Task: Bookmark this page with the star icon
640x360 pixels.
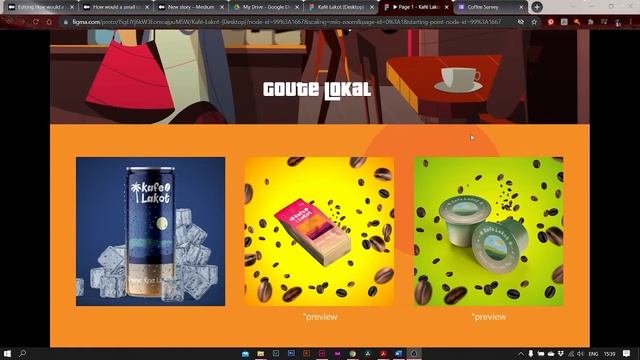Action: click(x=534, y=22)
